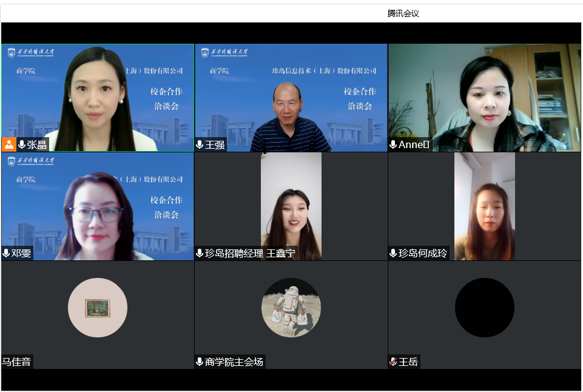Viewport: 583px width, 392px height.
Task: Click mic icon for 珍岛招聘经理 王鑫宁
Action: coord(200,253)
